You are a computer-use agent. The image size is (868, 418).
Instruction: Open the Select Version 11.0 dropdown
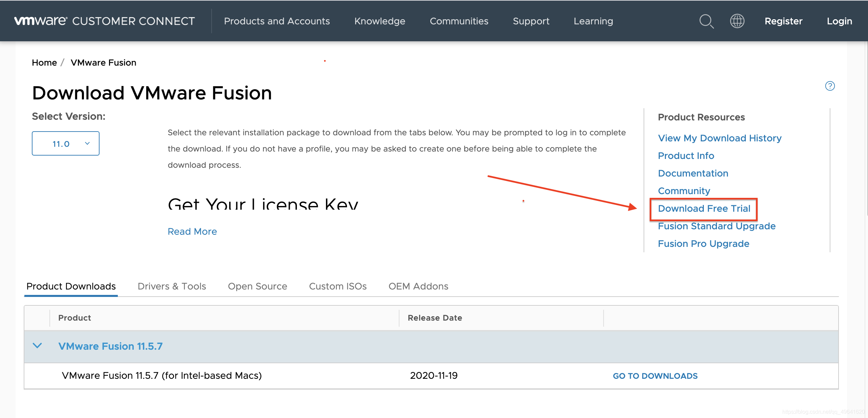66,143
